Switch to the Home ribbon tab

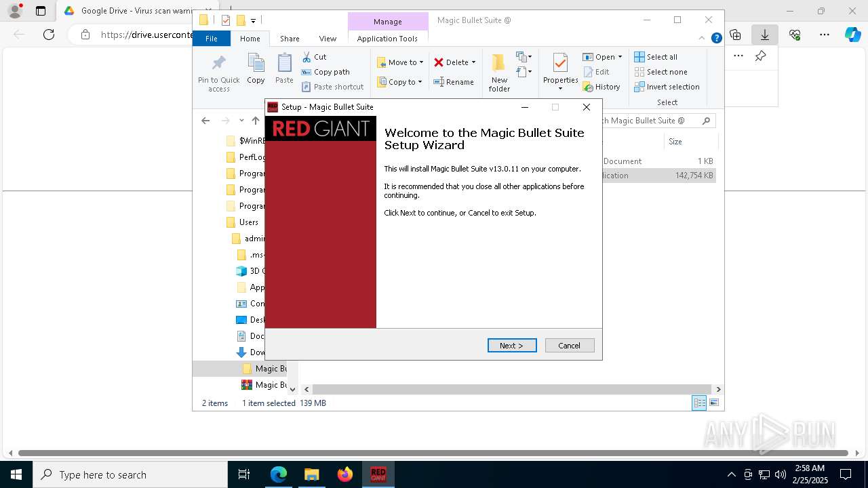[x=250, y=39]
